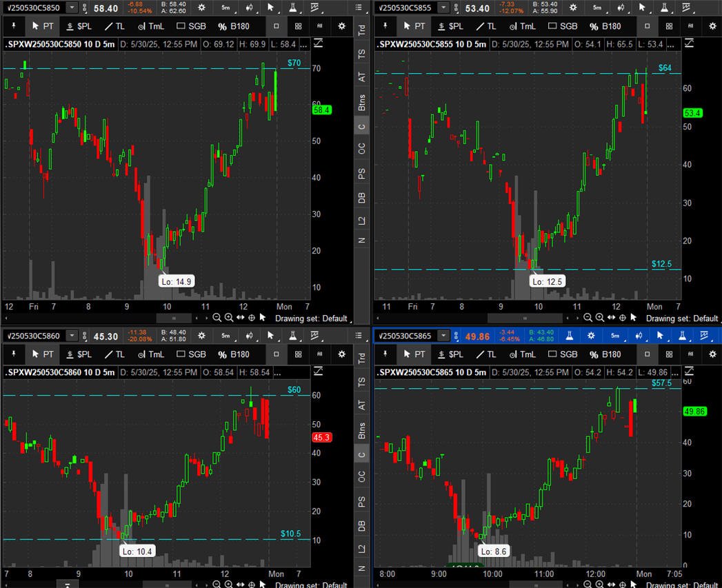Click the Lo: 8.6 bubble on C5865 chart
Image resolution: width=722 pixels, height=588 pixels.
(493, 551)
